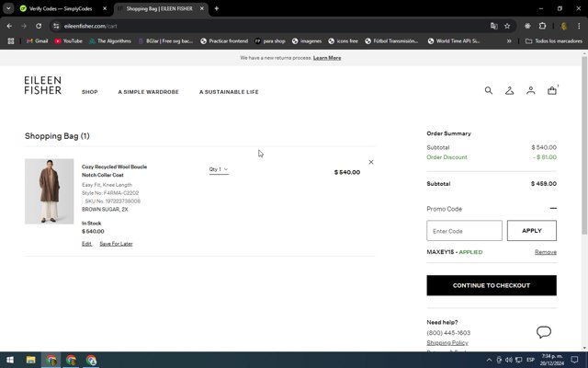The width and height of the screenshot is (588, 368).
Task: Open the bookmarks apps grid icon
Action: tap(11, 40)
